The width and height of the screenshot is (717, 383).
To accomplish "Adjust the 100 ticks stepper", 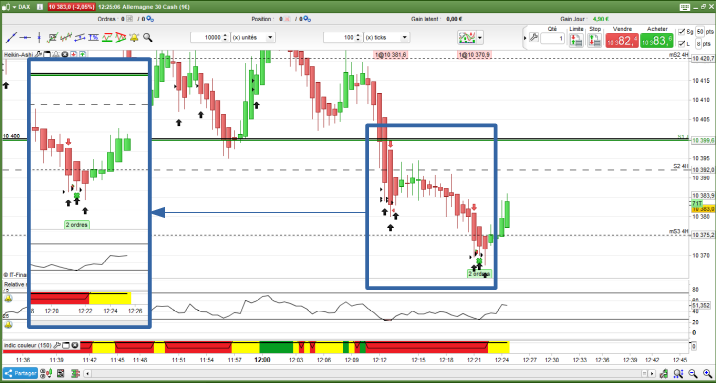I will pyautogui.click(x=358, y=37).
